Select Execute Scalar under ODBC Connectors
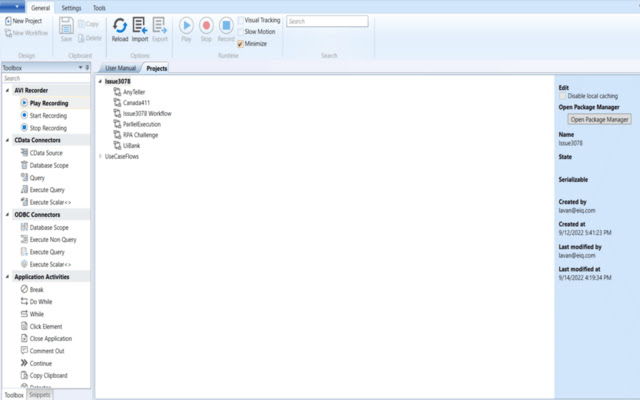 point(50,264)
